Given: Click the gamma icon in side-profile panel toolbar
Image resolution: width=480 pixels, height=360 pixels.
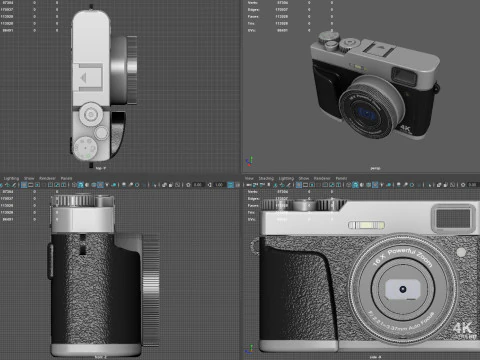Looking at the screenshot, I should click(209, 185).
